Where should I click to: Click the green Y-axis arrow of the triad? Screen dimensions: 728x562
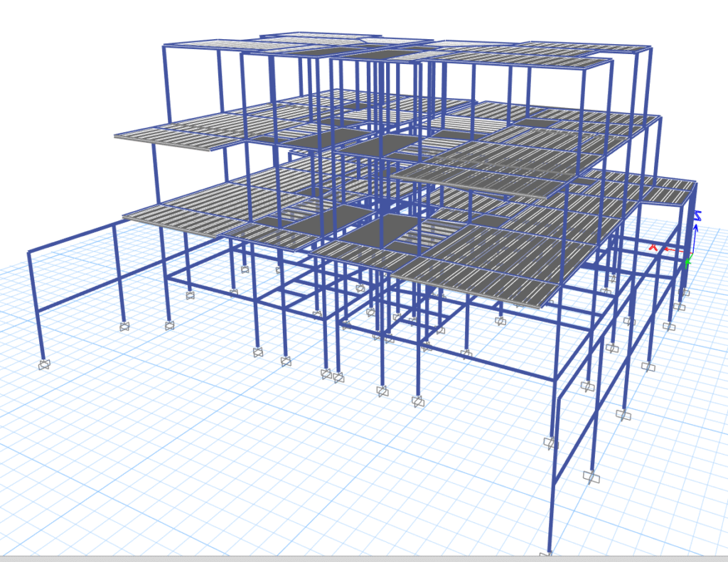coord(687,261)
